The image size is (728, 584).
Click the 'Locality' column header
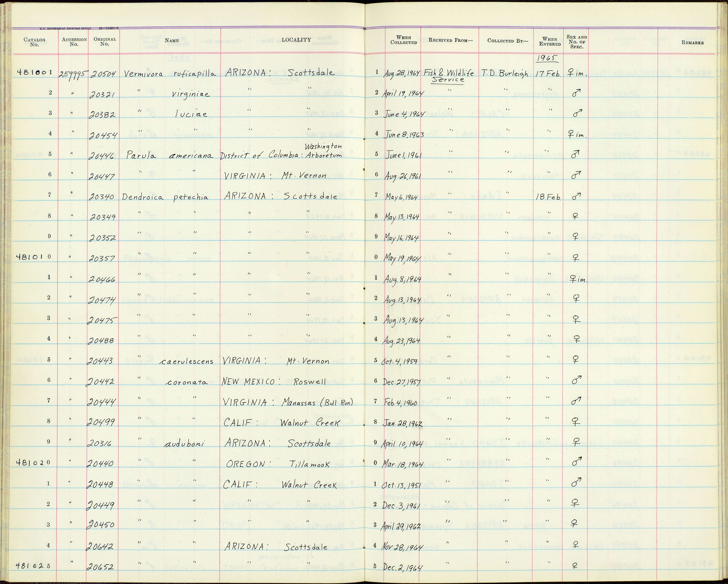click(x=296, y=40)
